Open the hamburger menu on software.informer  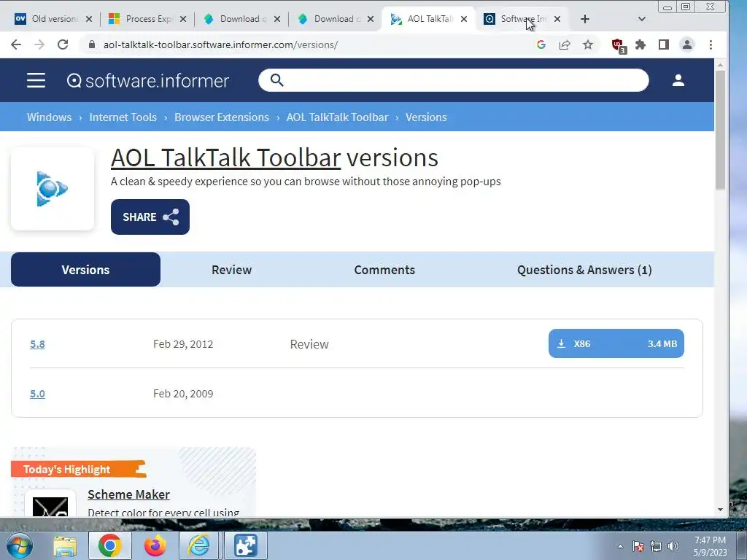[36, 80]
